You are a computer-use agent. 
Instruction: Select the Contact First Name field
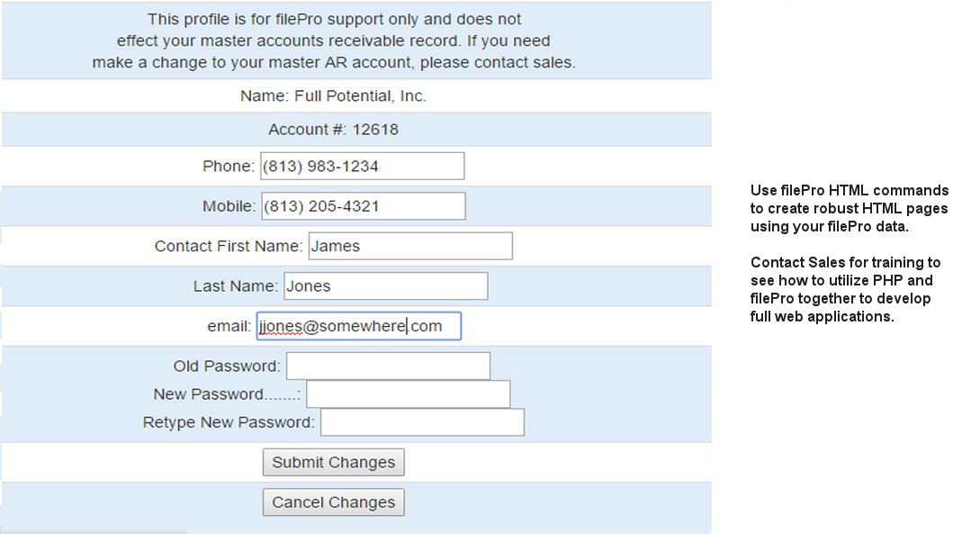pos(410,246)
